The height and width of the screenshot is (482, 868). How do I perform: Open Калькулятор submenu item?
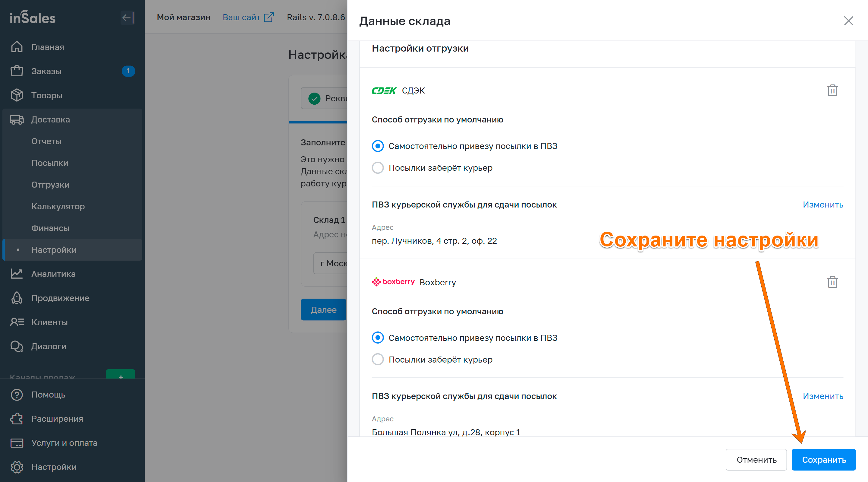58,206
